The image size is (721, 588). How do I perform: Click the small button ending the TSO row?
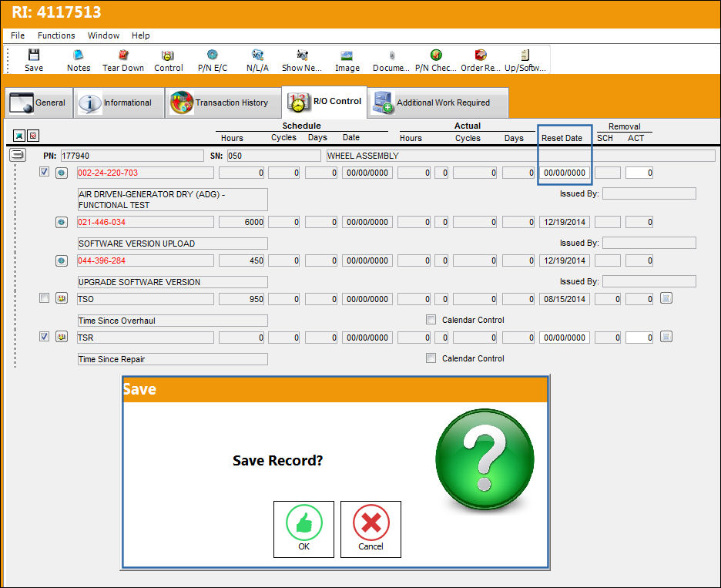[x=666, y=298]
